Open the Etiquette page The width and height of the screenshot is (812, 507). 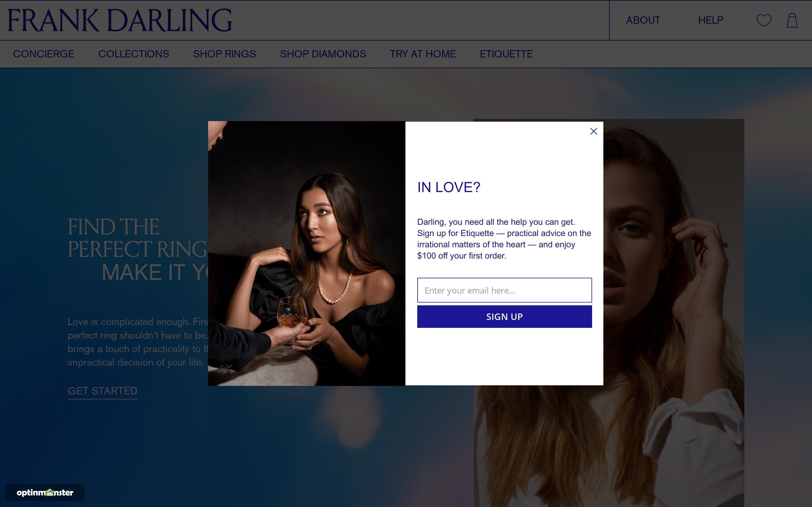pos(506,54)
